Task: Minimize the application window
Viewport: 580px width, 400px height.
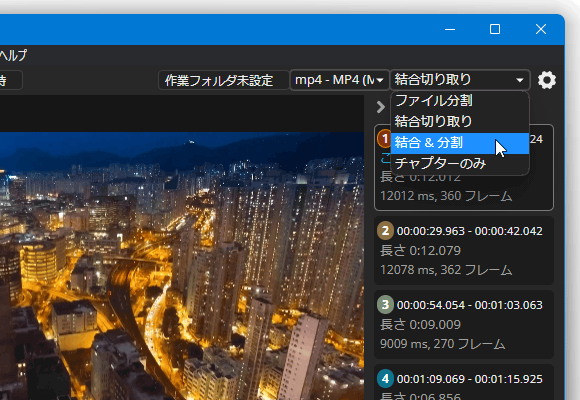Action: (x=450, y=29)
